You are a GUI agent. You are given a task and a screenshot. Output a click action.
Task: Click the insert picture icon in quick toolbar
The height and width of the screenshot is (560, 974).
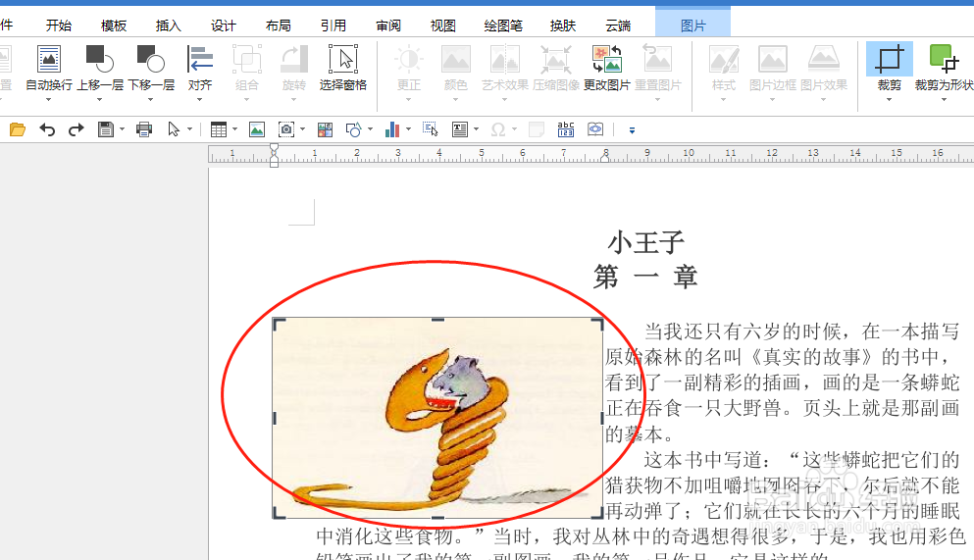pos(257,129)
